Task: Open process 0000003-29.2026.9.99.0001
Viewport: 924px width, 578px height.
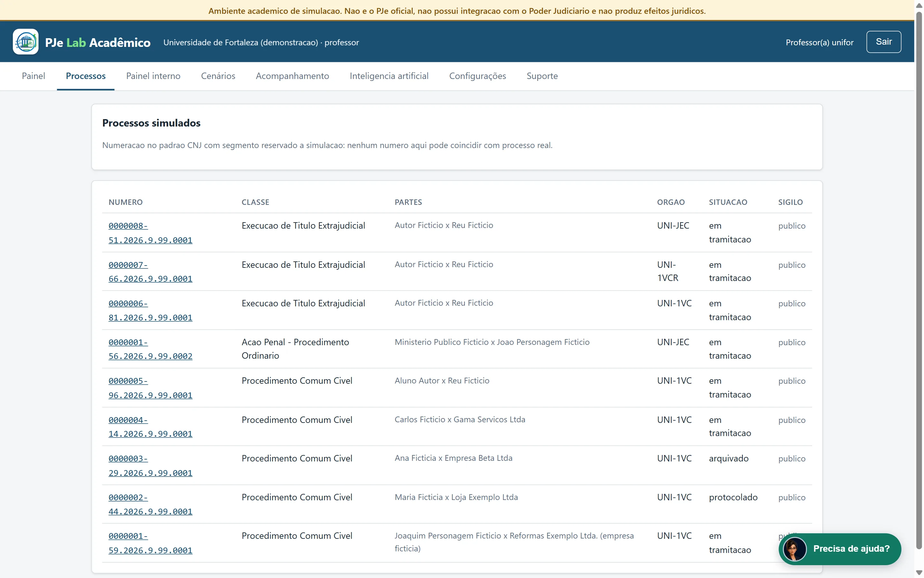Action: (150, 466)
